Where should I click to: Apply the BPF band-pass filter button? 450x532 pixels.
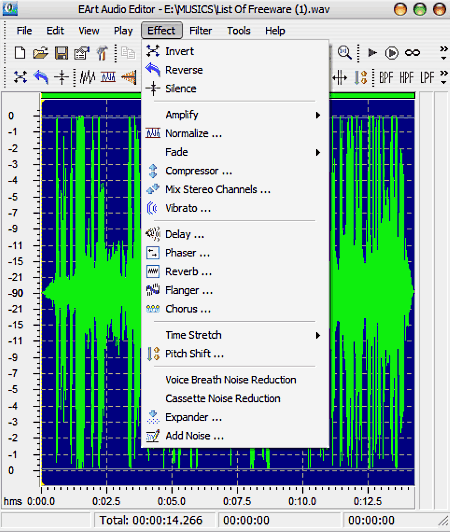coord(386,78)
